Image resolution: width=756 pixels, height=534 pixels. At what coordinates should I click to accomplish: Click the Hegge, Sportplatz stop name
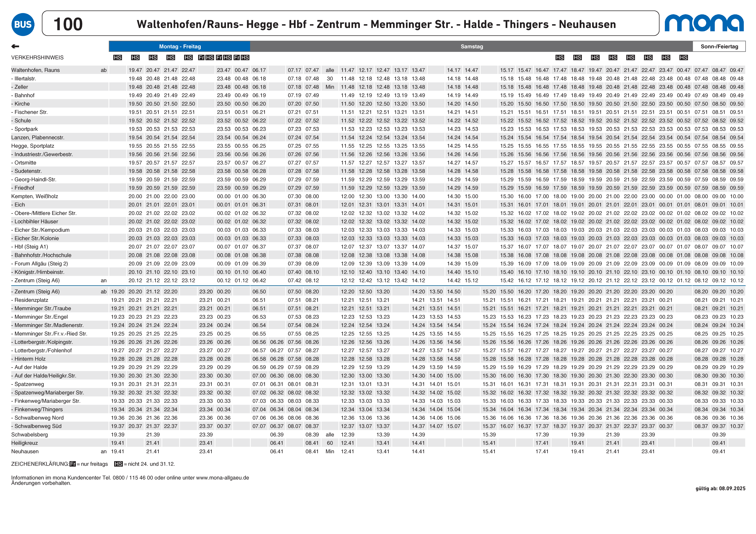tap(33, 146)
